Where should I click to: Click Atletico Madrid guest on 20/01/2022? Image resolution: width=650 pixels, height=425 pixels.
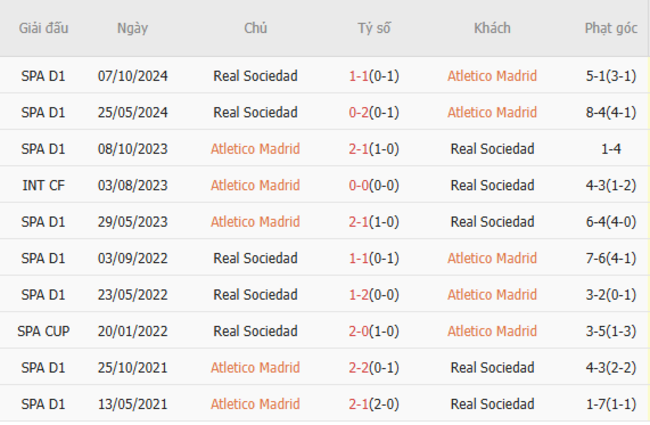pyautogui.click(x=492, y=331)
